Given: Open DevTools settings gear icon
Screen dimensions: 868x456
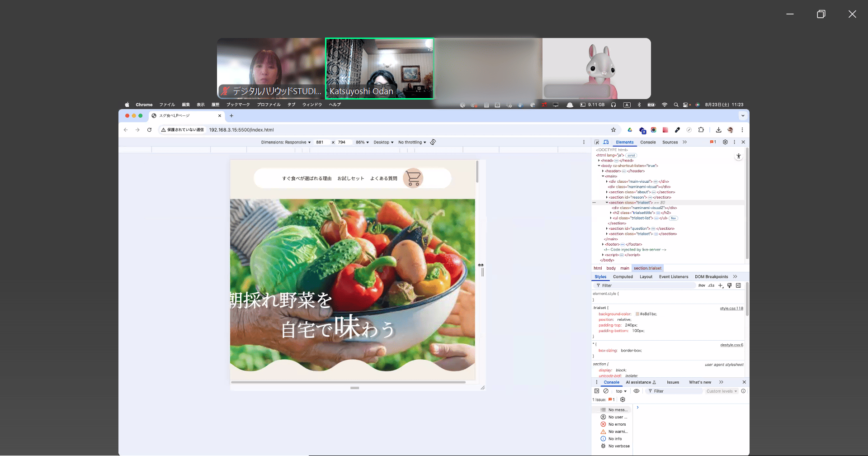Looking at the screenshot, I should coord(725,142).
